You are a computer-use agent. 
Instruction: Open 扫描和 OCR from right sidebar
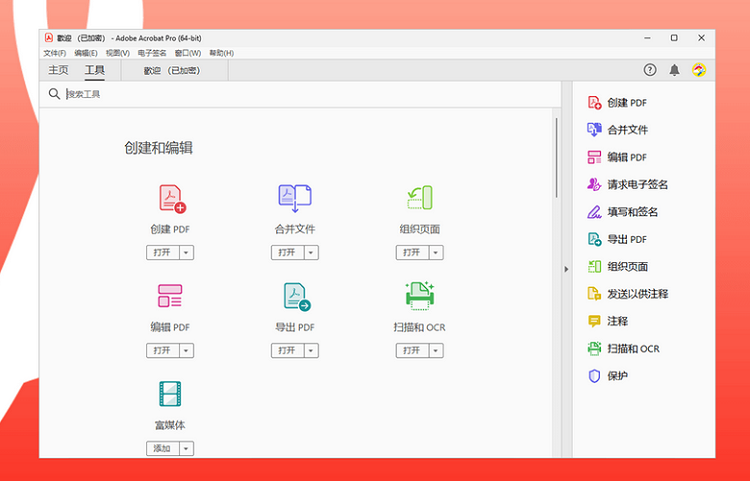coord(623,349)
